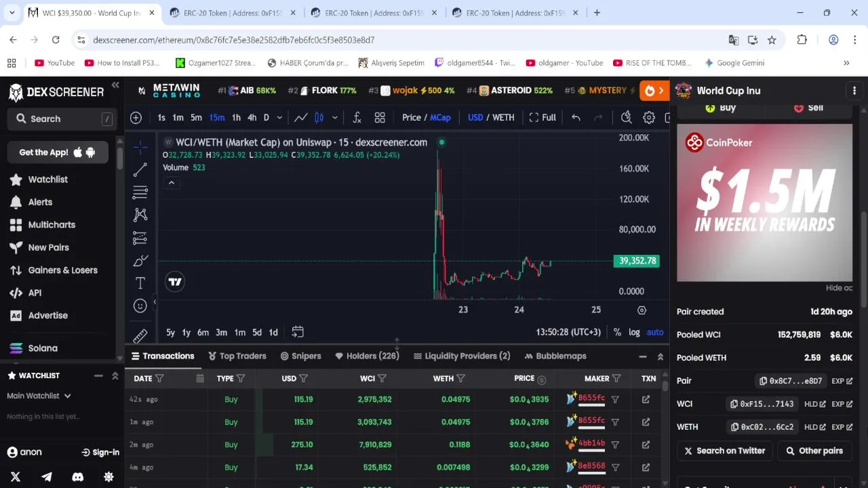Open the indicators fx menu
This screenshot has height=488, width=868.
pos(357,117)
